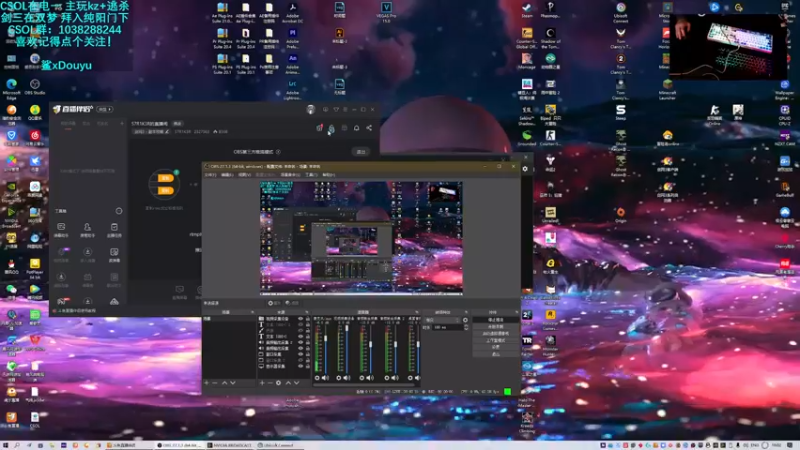
Task: Toggle visibility eye of 视频采集设备 source
Action: 301,319
